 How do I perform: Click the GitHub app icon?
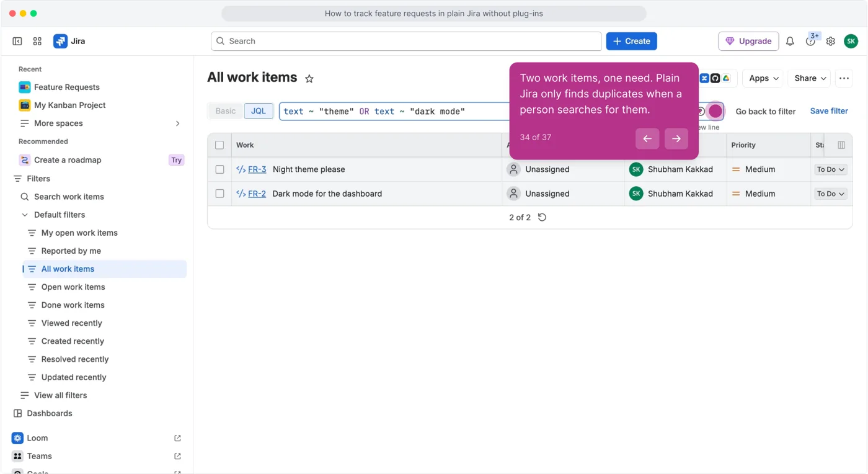pos(715,78)
